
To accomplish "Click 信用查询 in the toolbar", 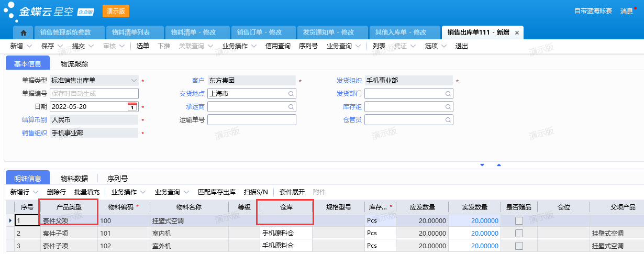I will (277, 46).
